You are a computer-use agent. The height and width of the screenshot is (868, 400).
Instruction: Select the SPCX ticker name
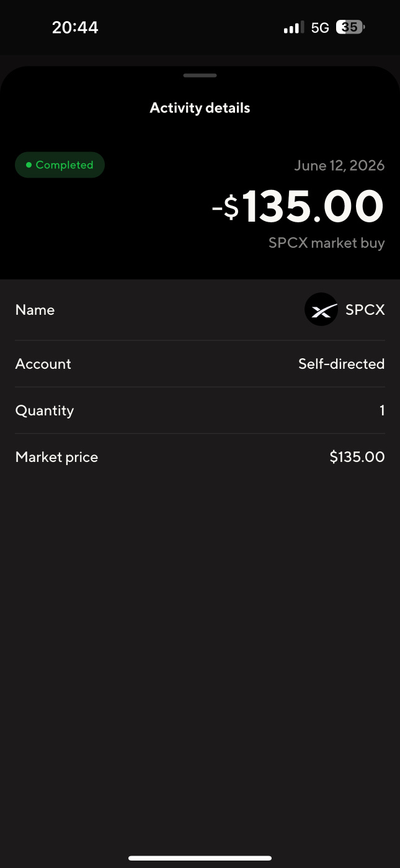coord(365,310)
